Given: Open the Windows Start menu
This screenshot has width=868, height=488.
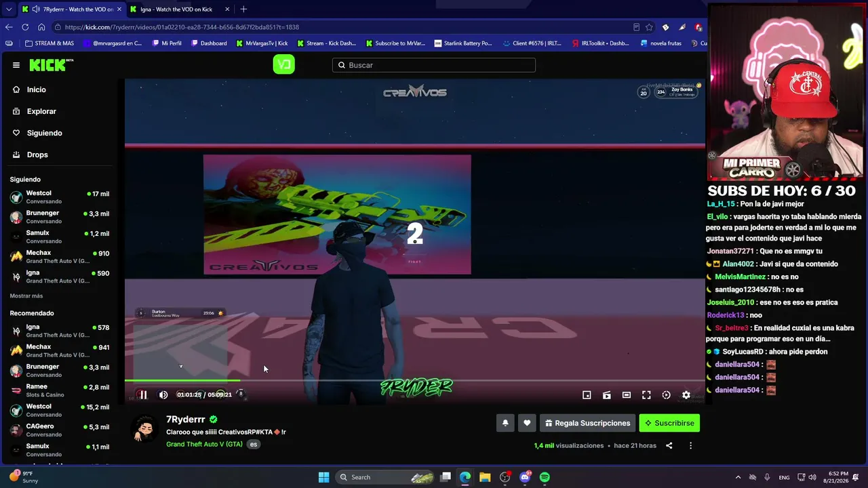Looking at the screenshot, I should (x=323, y=477).
